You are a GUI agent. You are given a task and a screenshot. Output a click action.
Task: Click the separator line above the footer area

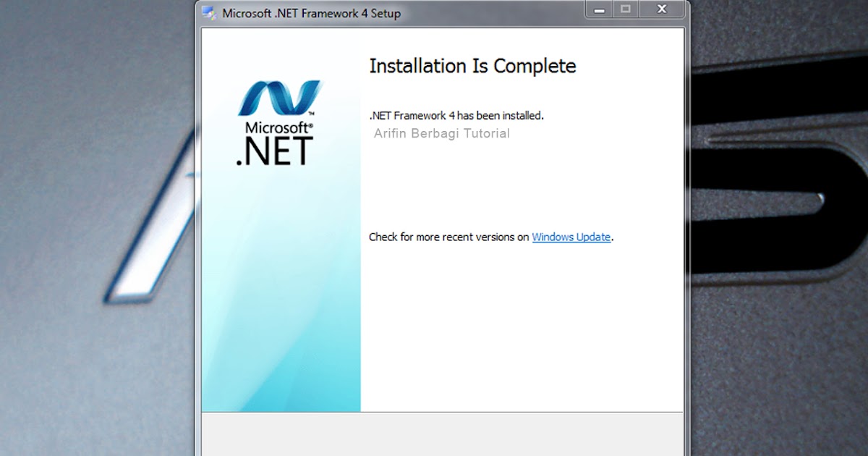tap(441, 413)
